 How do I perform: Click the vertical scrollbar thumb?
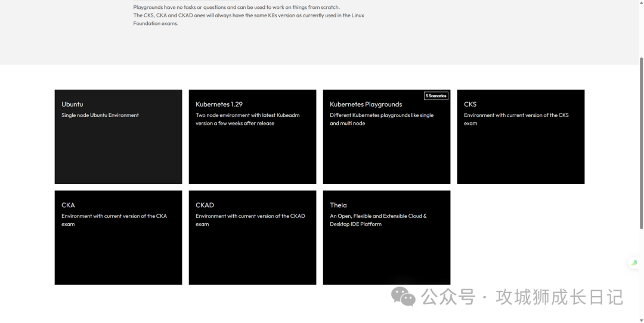[x=641, y=143]
